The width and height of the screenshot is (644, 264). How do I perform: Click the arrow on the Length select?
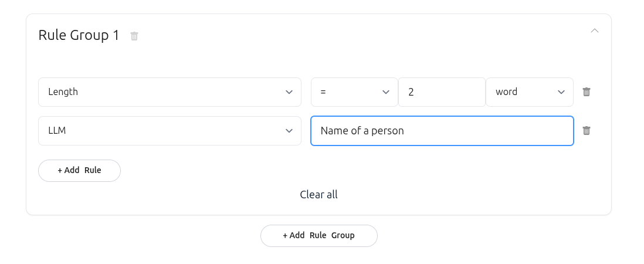pos(289,92)
